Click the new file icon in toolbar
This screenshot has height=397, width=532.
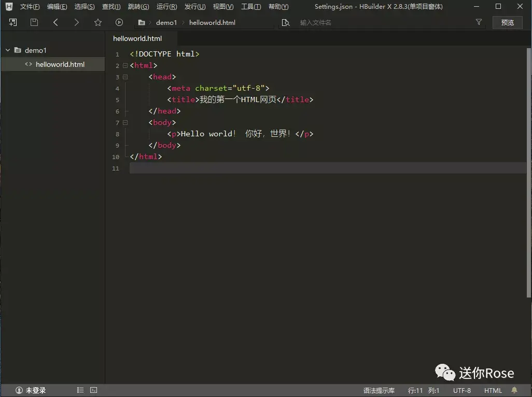click(13, 22)
